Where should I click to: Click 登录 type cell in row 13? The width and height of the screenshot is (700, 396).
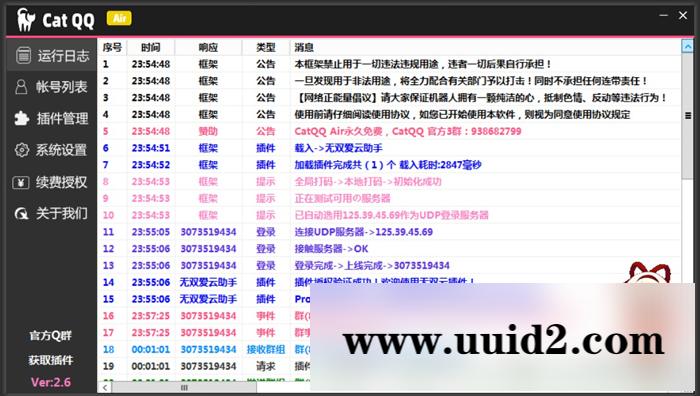(x=266, y=265)
